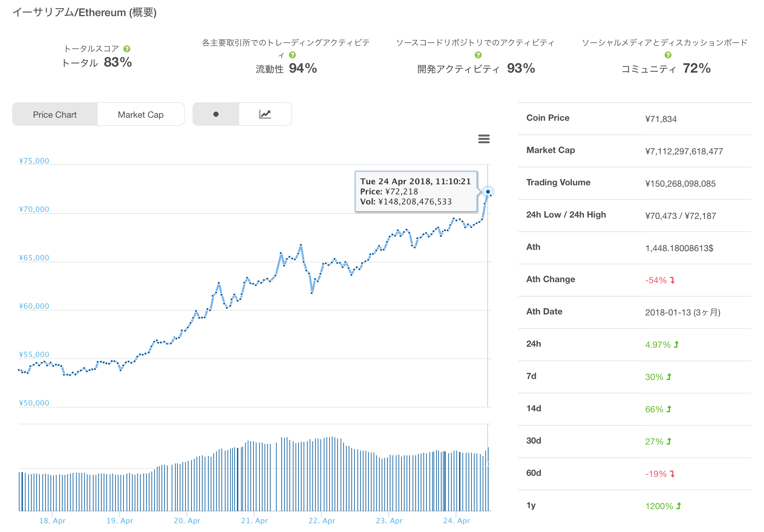Click the ¥75,000 y-axis label
Screen dimensions: 764x532
pos(34,161)
